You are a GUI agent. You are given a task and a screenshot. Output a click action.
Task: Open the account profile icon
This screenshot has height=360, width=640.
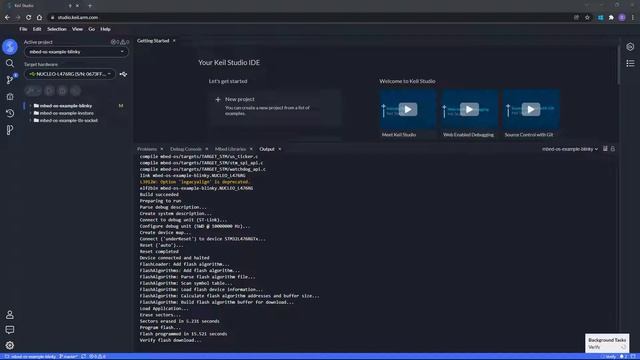click(x=10, y=315)
